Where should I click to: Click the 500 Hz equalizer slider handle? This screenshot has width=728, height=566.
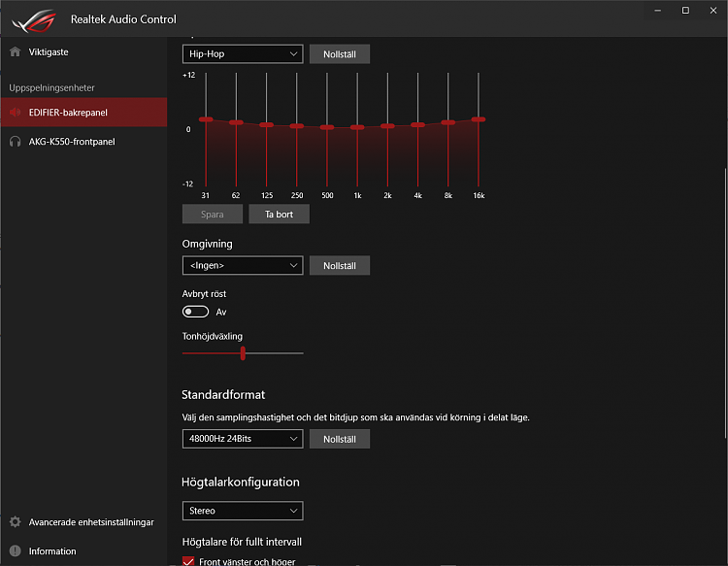pos(327,127)
